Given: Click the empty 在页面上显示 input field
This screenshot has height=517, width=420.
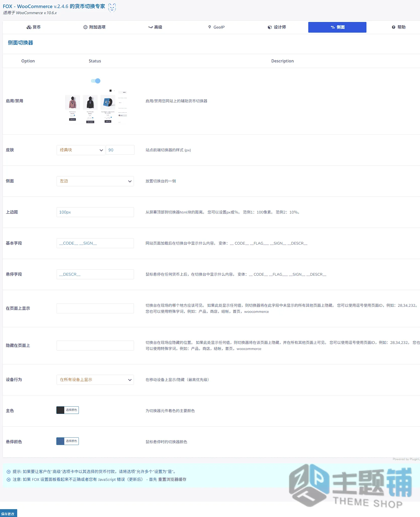Looking at the screenshot, I should click(95, 308).
